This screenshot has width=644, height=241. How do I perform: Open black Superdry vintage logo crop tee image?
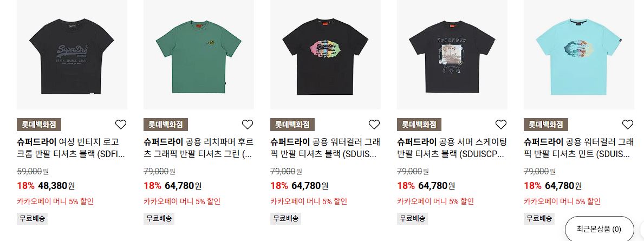point(72,55)
